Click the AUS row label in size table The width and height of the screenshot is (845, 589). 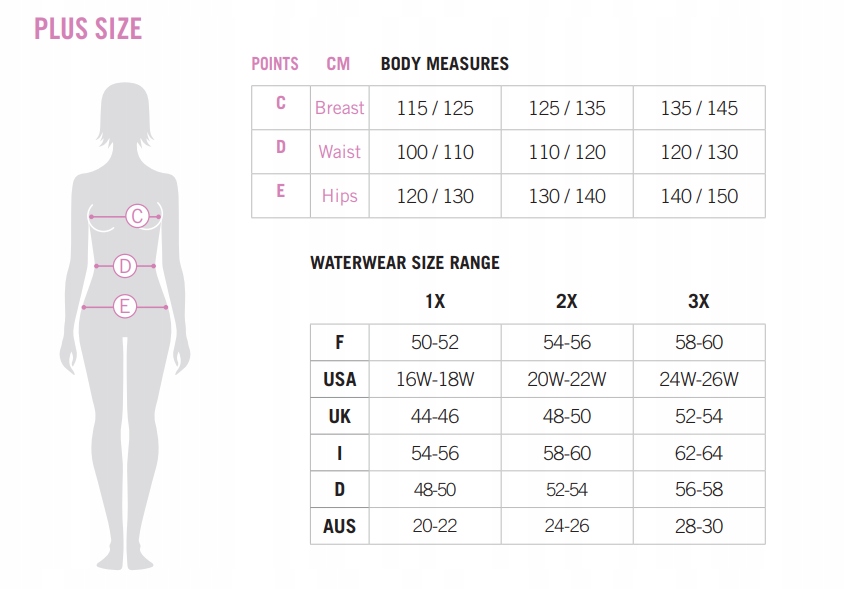pyautogui.click(x=340, y=526)
